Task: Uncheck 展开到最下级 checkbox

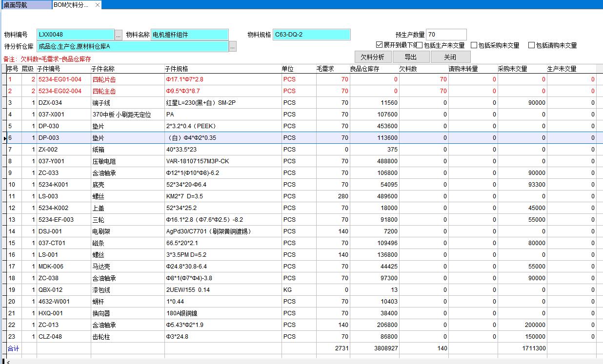Action: coord(380,45)
